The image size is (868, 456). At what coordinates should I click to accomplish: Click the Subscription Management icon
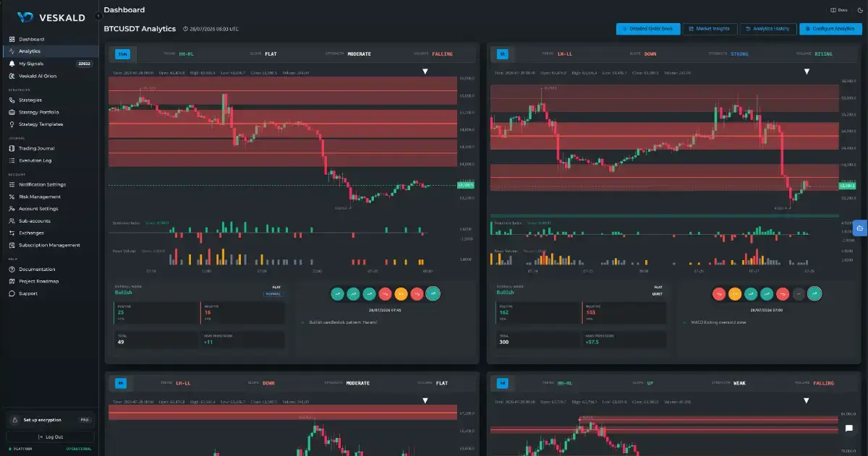(12, 245)
